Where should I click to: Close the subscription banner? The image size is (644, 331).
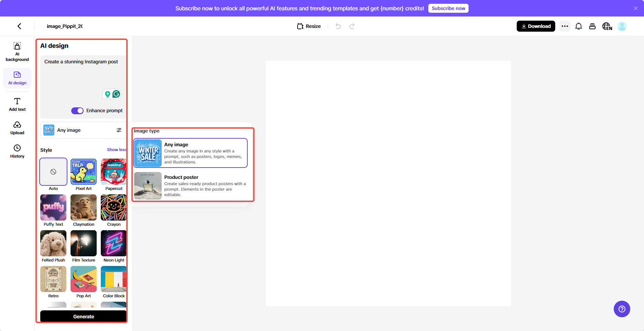click(636, 8)
